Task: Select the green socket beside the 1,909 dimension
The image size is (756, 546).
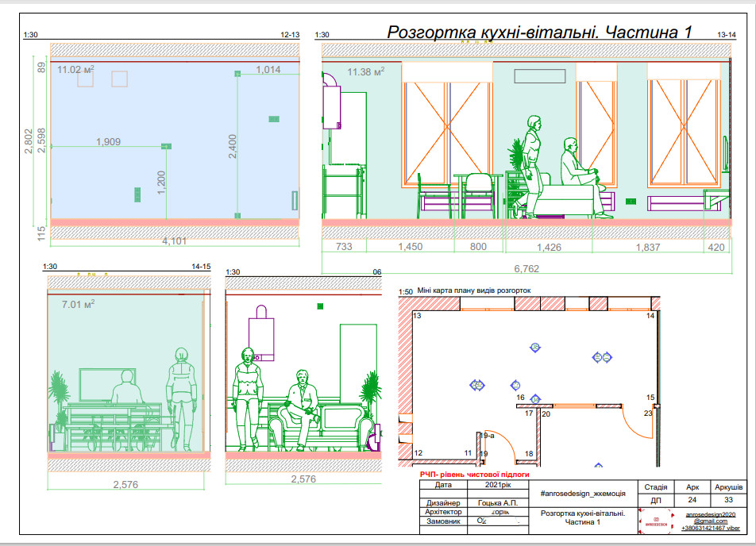Action: [166, 146]
